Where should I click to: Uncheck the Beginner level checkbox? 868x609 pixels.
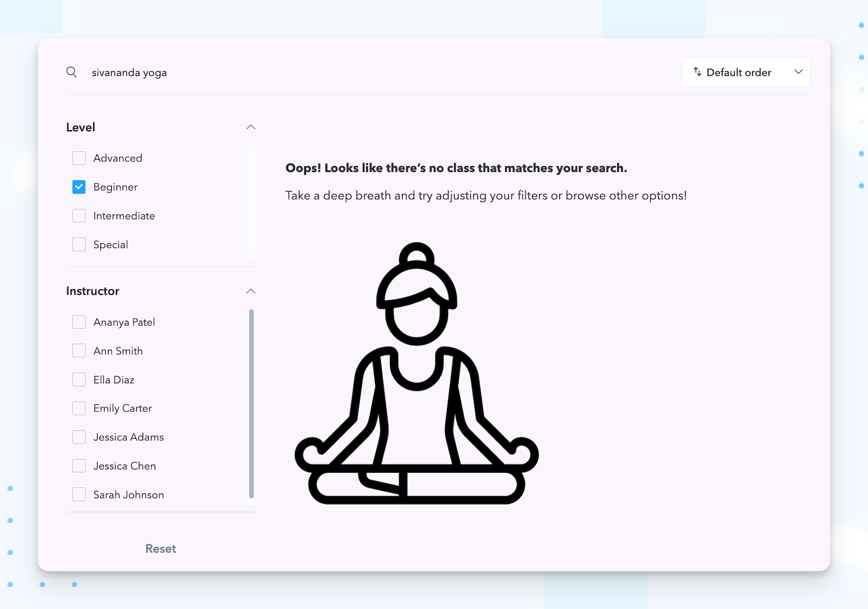(x=79, y=187)
